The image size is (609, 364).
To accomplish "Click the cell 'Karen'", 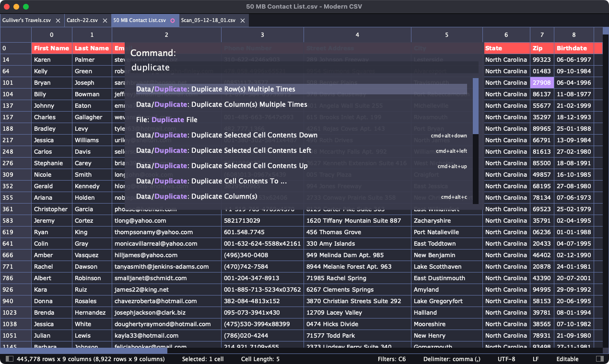I will (x=52, y=59).
